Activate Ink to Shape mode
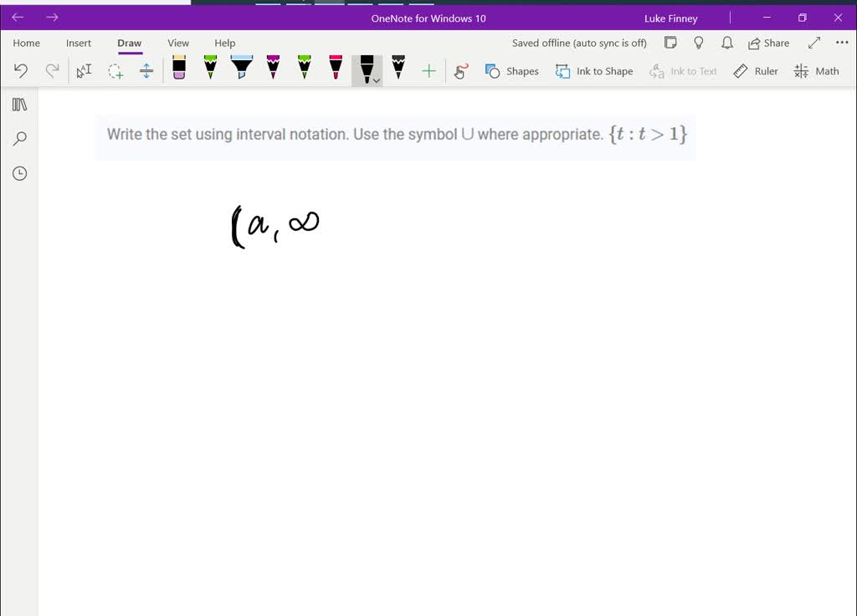Image resolution: width=857 pixels, height=616 pixels. click(x=594, y=71)
